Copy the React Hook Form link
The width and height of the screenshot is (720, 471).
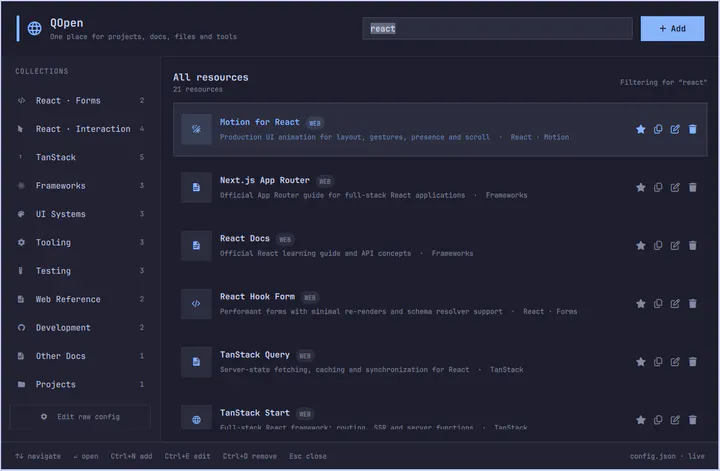658,303
